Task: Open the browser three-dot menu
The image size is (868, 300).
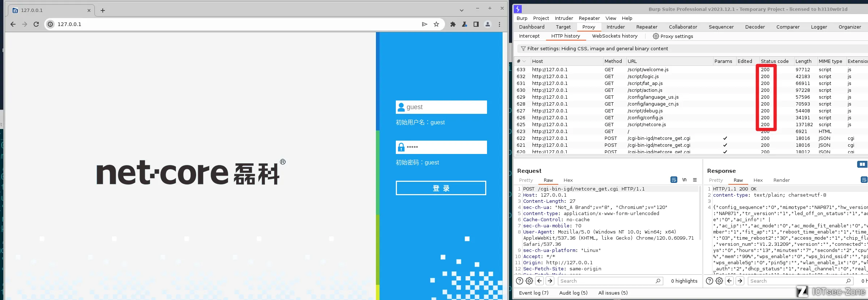Action: tap(500, 24)
